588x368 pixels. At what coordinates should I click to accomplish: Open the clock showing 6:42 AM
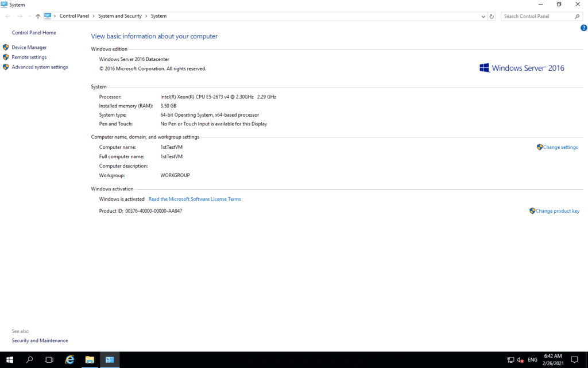553,360
